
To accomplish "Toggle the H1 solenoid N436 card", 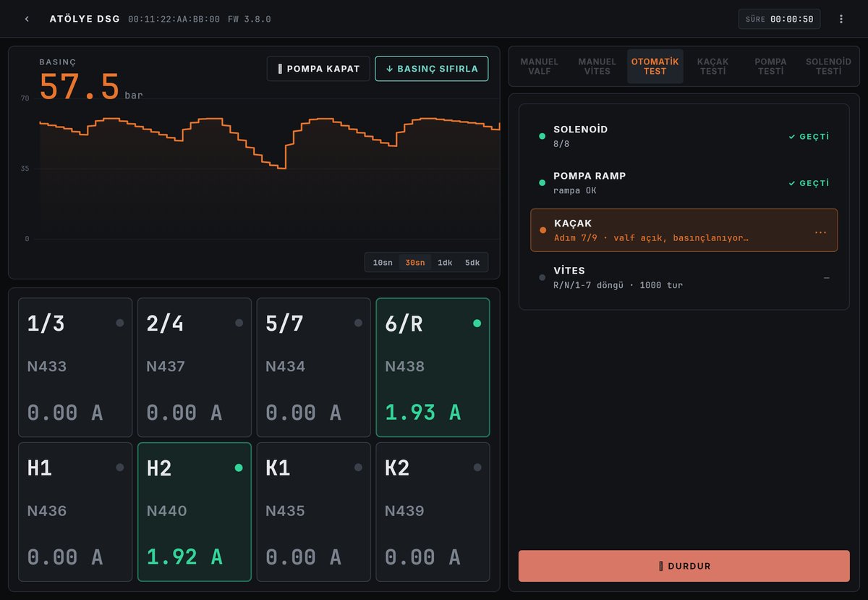I will (75, 512).
